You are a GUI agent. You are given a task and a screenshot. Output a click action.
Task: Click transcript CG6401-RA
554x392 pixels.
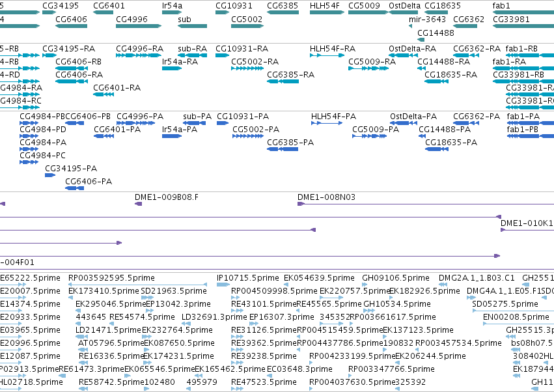point(104,94)
